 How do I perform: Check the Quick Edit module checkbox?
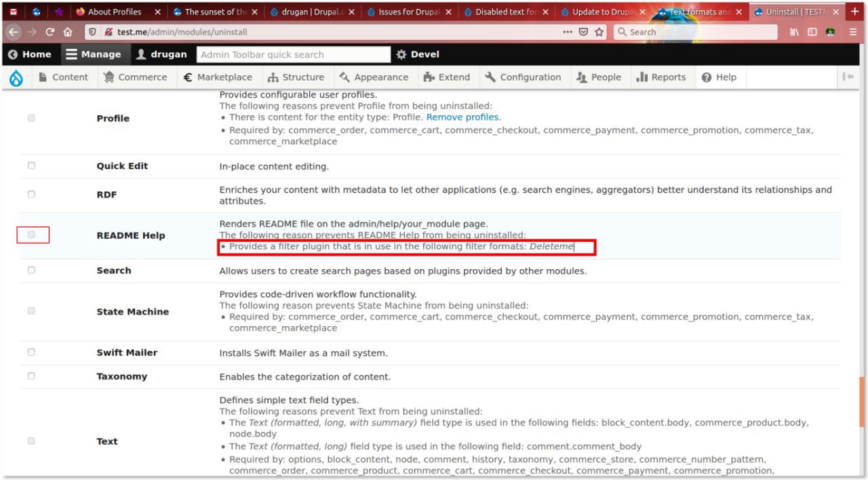(31, 165)
